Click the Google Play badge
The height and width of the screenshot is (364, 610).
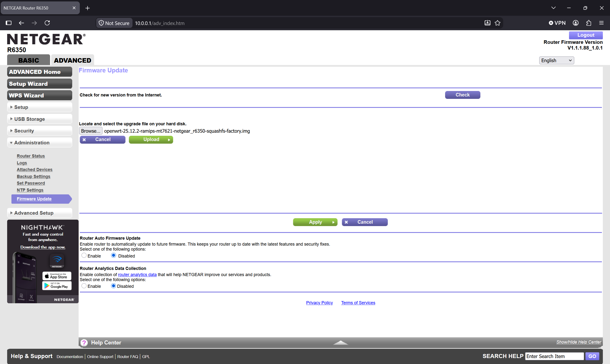point(57,286)
